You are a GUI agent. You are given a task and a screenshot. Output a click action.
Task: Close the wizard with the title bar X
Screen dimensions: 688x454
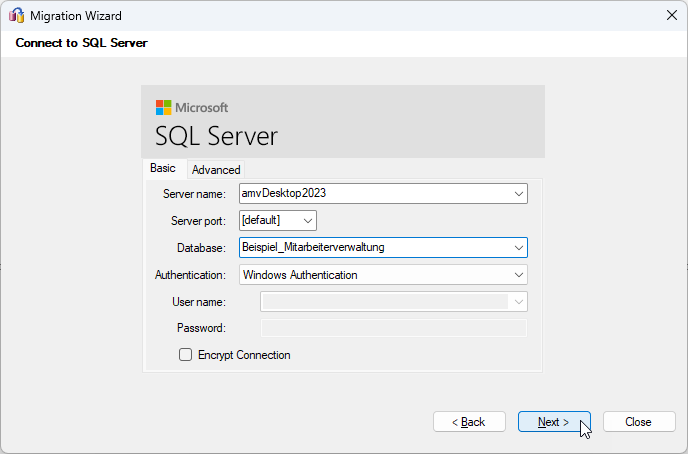click(670, 15)
